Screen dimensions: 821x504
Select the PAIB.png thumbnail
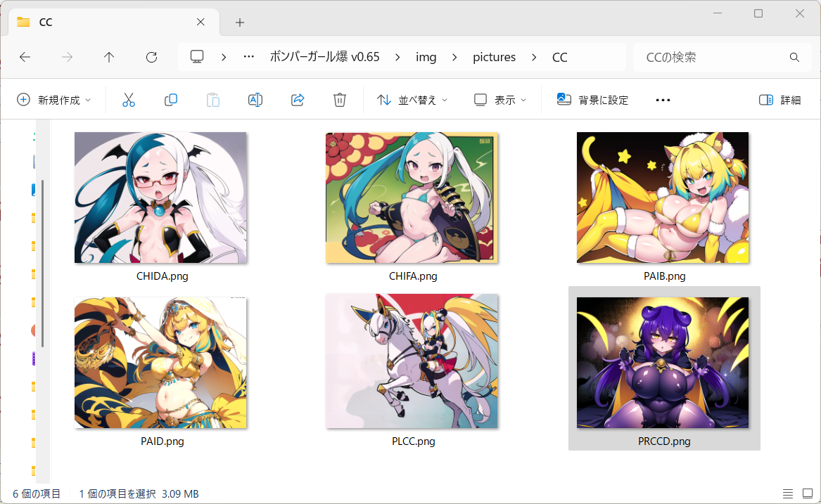663,198
